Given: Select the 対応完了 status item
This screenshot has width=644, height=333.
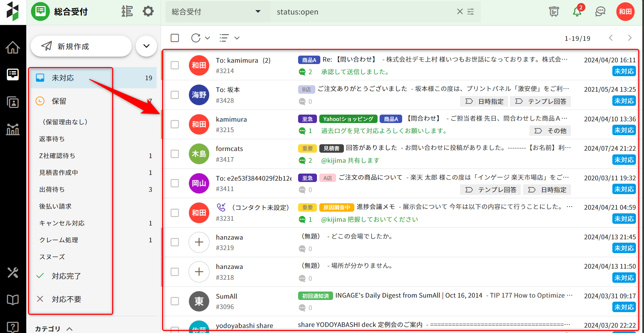Looking at the screenshot, I should (66, 276).
